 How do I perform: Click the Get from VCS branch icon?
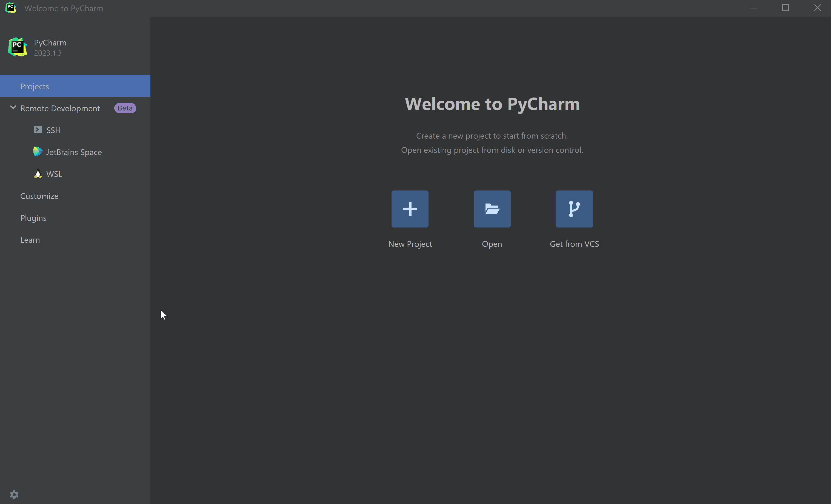pyautogui.click(x=574, y=209)
